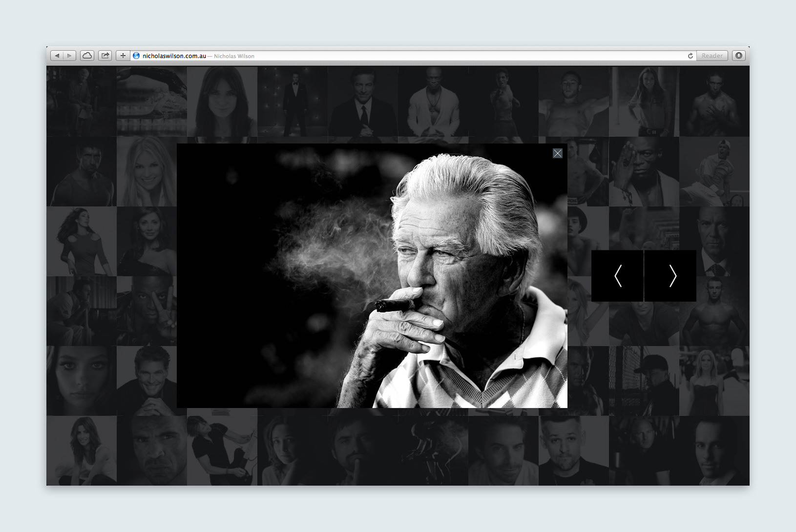Open the iCloud tabs cloud icon
This screenshot has width=796, height=532.
[x=87, y=56]
